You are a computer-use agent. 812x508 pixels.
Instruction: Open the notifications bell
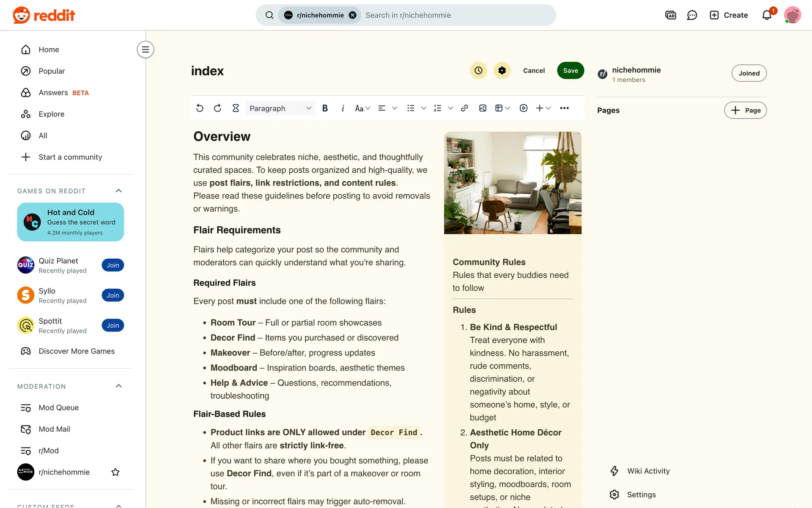coord(767,15)
